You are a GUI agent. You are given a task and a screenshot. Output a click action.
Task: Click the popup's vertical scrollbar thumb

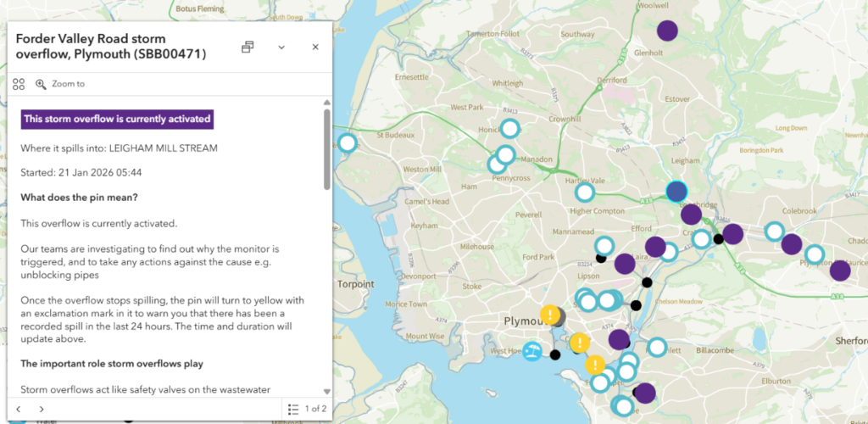pos(327,148)
